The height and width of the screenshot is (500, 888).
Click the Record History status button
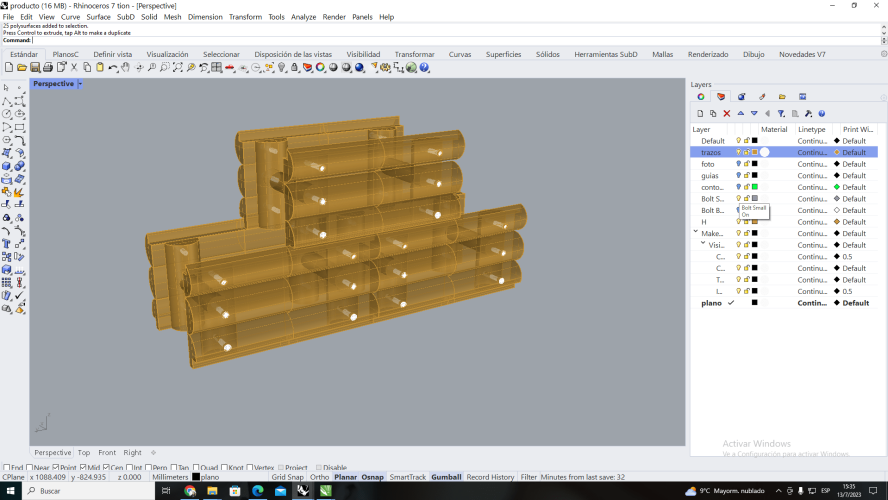[490, 477]
